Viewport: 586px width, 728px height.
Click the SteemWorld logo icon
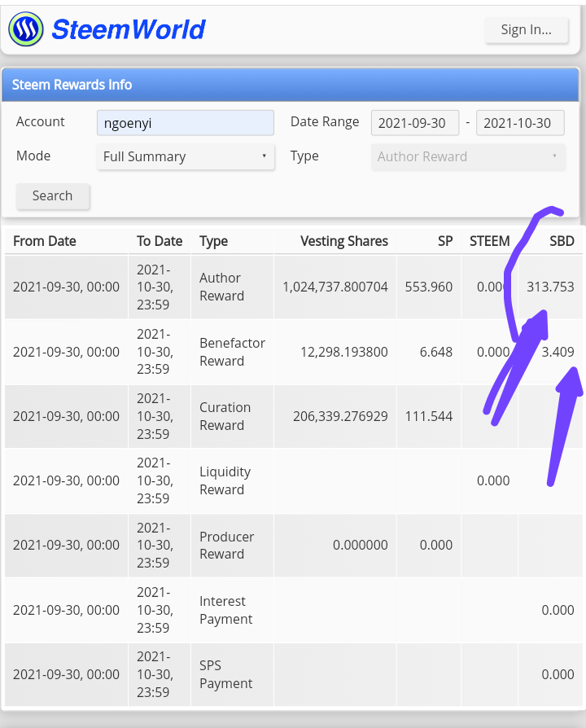tap(26, 29)
